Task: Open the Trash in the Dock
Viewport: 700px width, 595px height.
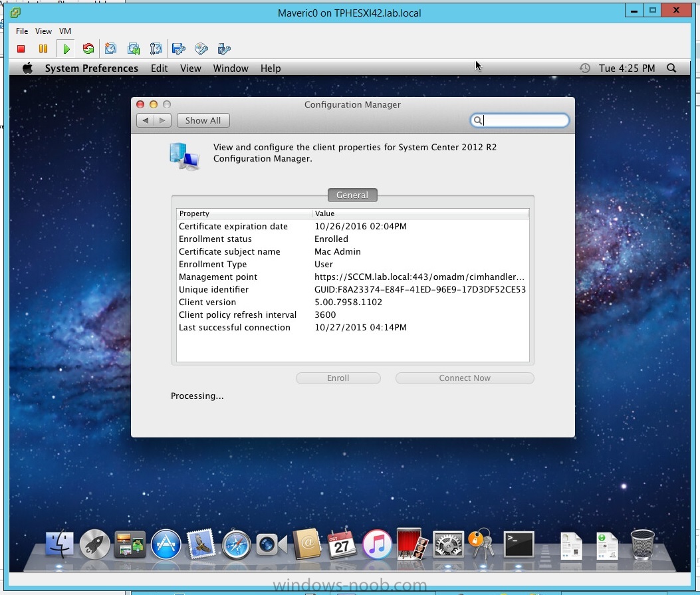Action: coord(642,544)
